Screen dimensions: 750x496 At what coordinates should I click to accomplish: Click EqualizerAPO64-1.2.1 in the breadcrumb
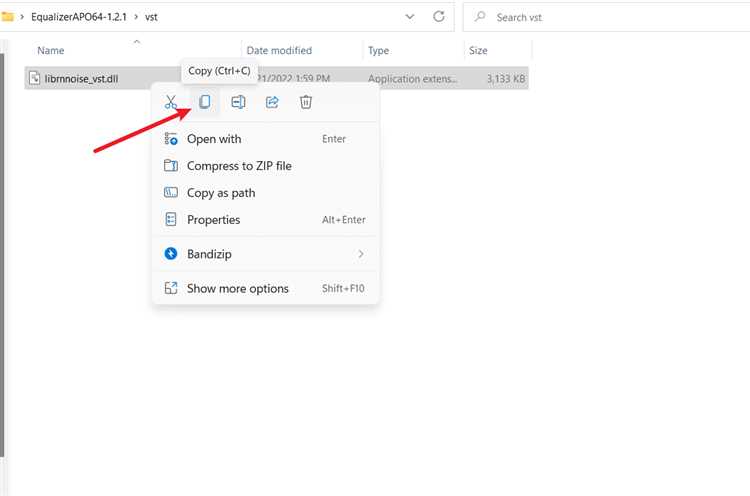[79, 17]
